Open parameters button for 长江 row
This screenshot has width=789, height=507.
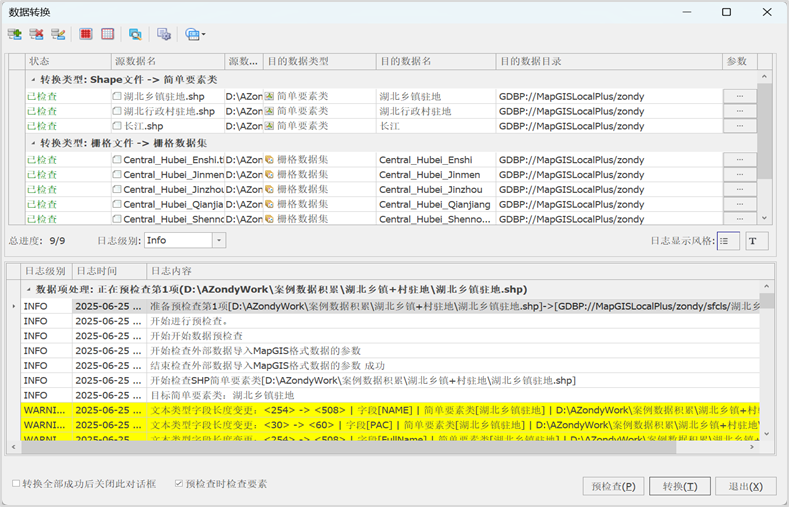click(740, 126)
